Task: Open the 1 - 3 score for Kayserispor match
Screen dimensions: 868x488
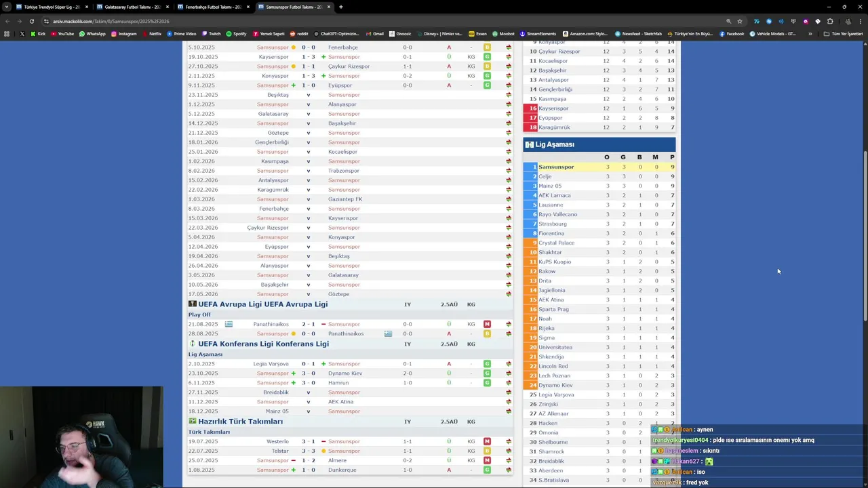Action: [x=309, y=57]
